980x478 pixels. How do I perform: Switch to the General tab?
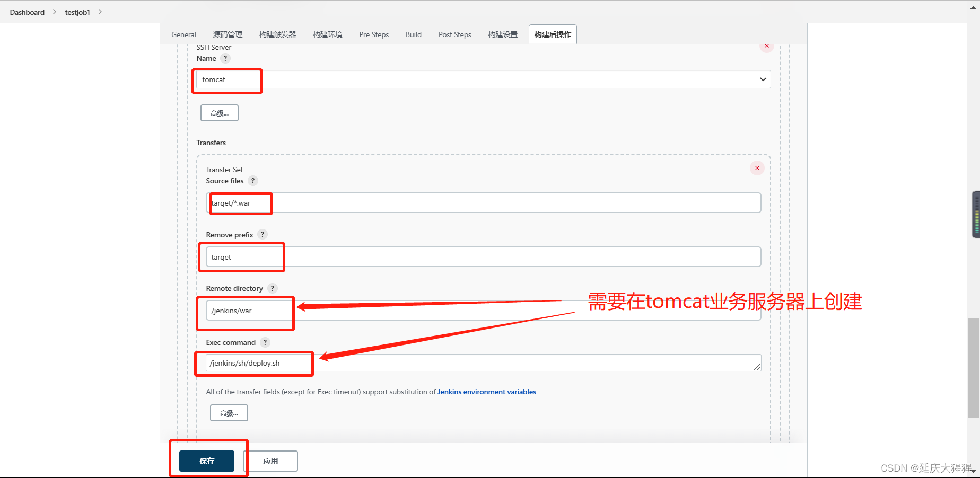[183, 34]
